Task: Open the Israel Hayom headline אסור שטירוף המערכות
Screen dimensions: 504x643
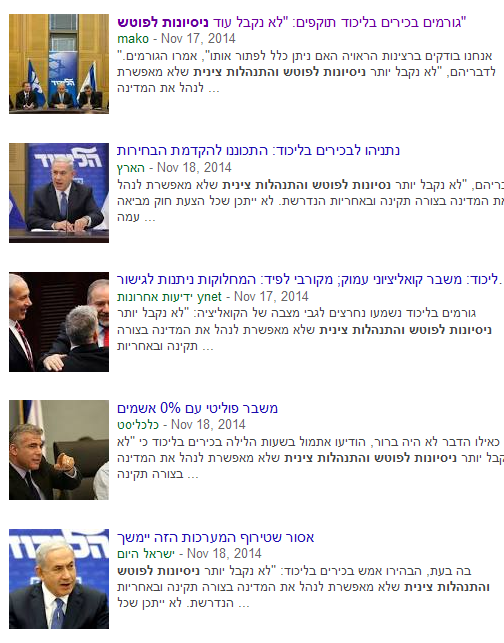Action: point(216,538)
